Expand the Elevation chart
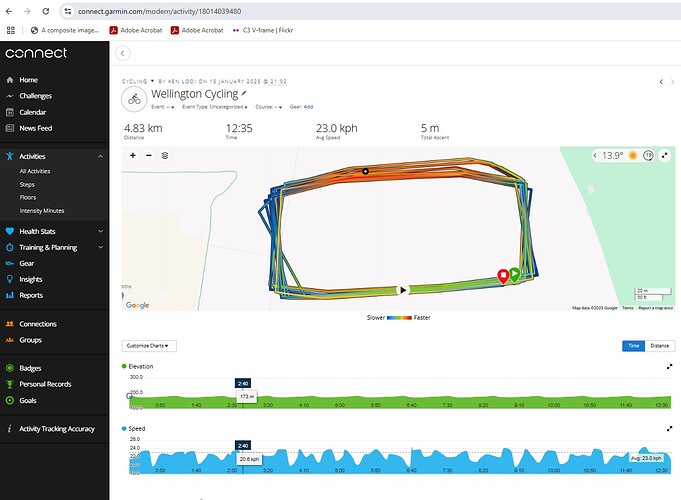The image size is (681, 500). [x=669, y=367]
